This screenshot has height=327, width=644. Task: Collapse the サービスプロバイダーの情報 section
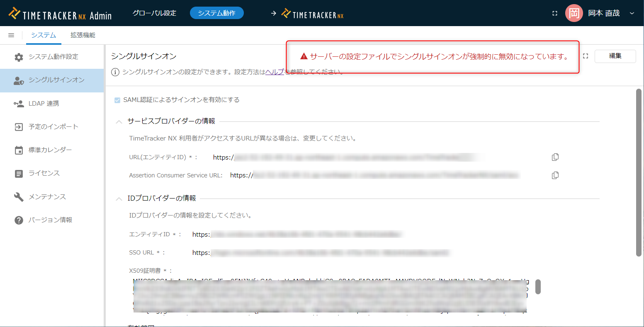[x=119, y=121]
